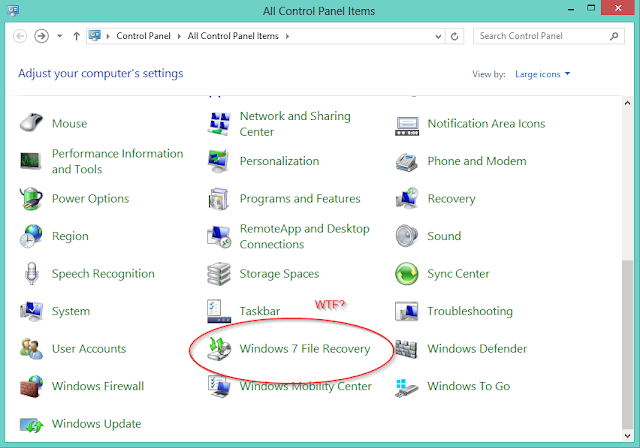Open the recent locations arrow
Screen dimensions: 640x448
pos(60,36)
